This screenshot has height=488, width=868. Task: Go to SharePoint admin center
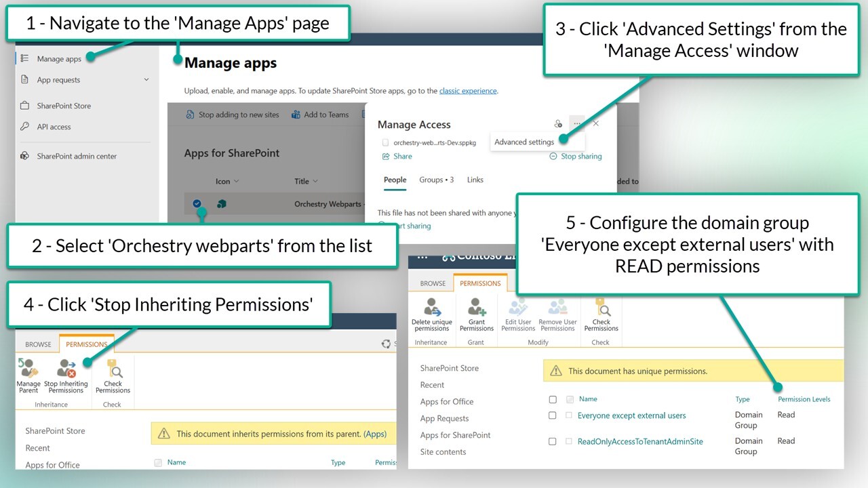click(x=77, y=156)
